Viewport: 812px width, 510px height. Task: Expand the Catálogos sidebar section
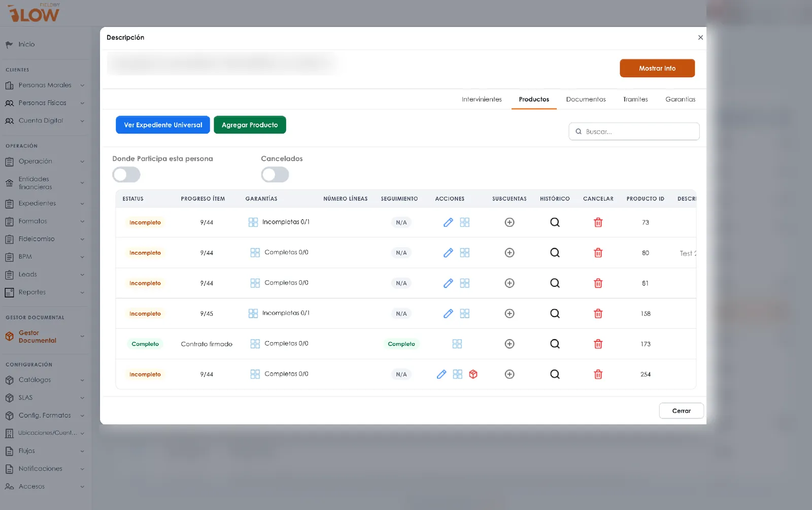pyautogui.click(x=45, y=380)
